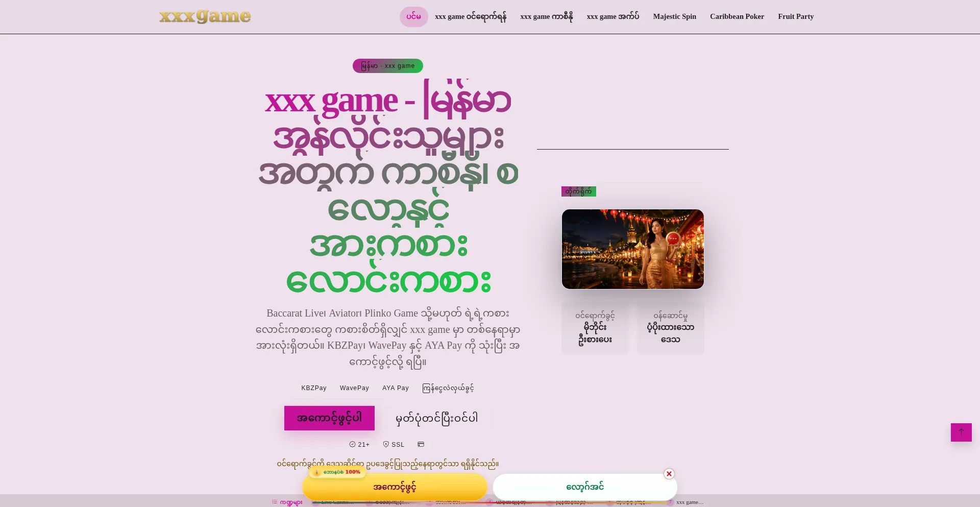The image size is (980, 507).
Task: Click the white လော့ဂ်အင် floating button
Action: tap(585, 487)
